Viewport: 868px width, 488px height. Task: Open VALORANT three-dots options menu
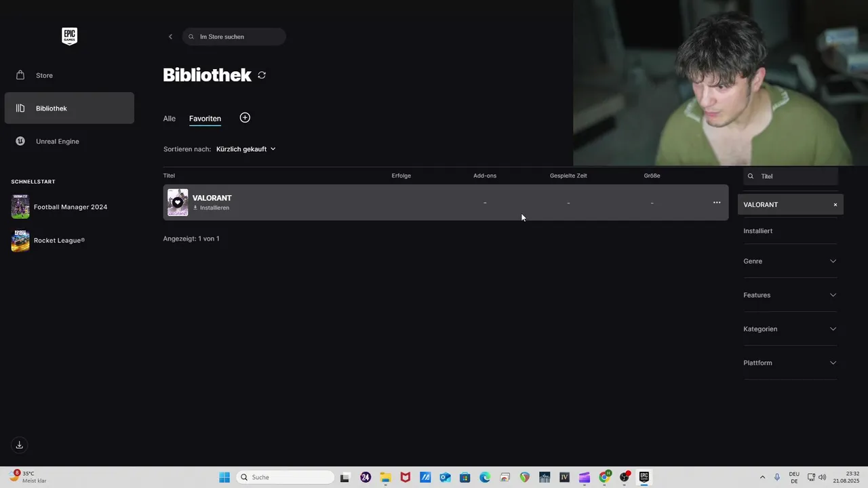(x=717, y=203)
